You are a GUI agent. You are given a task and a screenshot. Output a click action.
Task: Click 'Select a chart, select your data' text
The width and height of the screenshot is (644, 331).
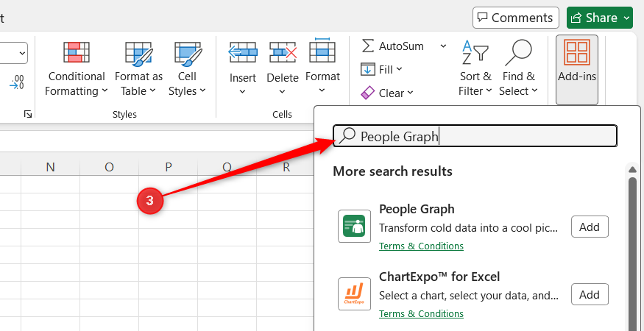[469, 295]
